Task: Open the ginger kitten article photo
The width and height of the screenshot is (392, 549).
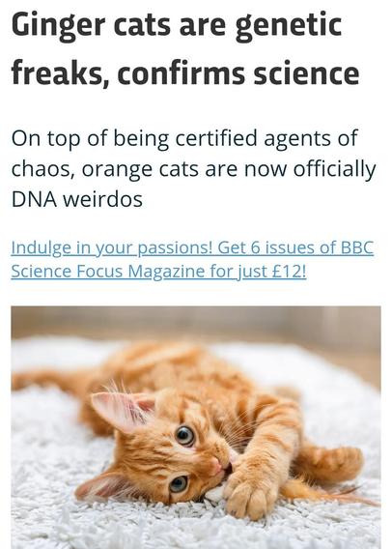Action: (x=196, y=427)
